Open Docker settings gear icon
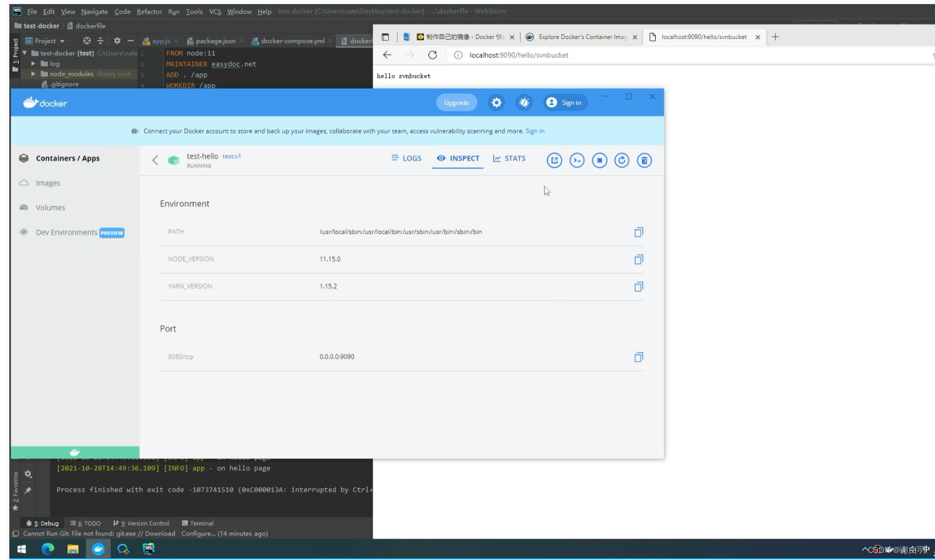 [496, 103]
